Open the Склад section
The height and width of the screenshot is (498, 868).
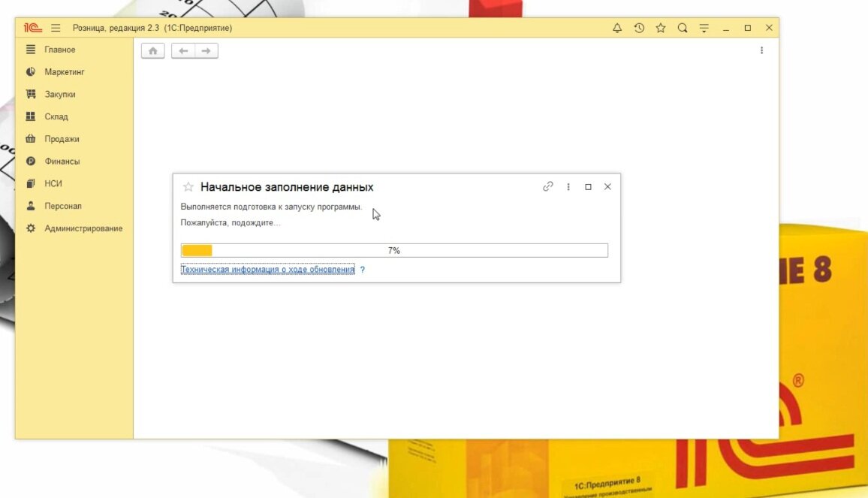click(x=56, y=116)
